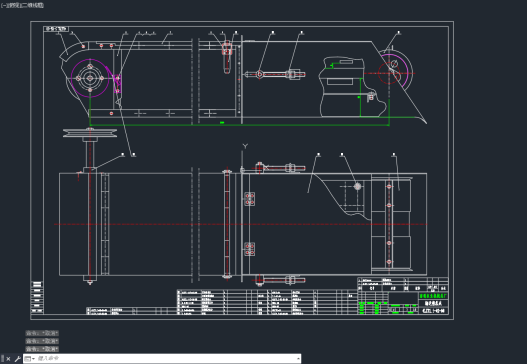Image resolution: width=527 pixels, height=364 pixels.
Task: Select the V-belt pulley above lower view
Action: (x=90, y=133)
